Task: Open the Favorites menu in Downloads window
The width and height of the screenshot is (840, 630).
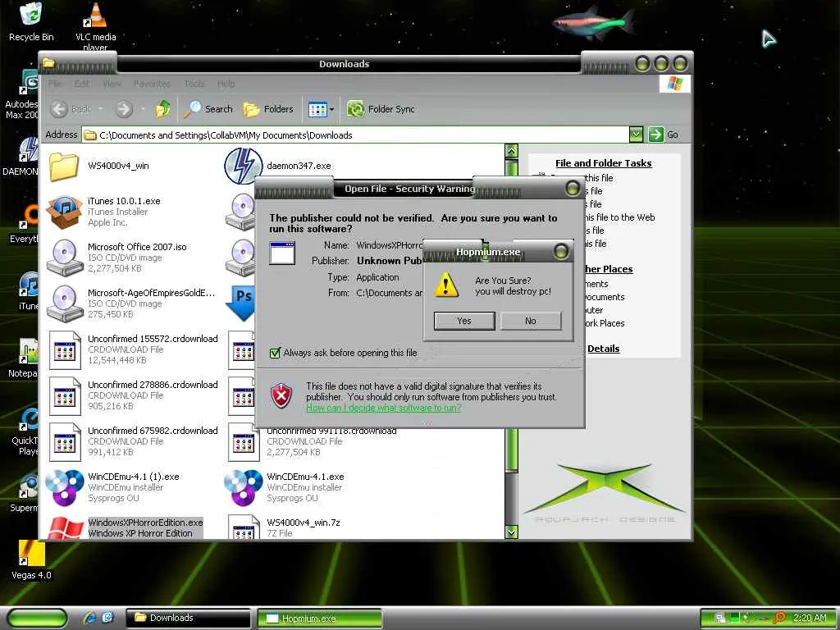Action: click(152, 84)
